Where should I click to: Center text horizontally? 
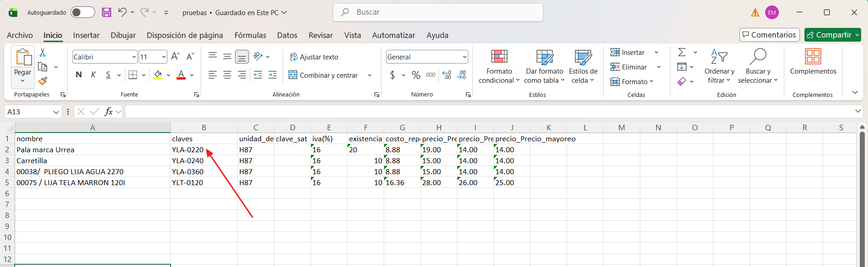click(227, 75)
